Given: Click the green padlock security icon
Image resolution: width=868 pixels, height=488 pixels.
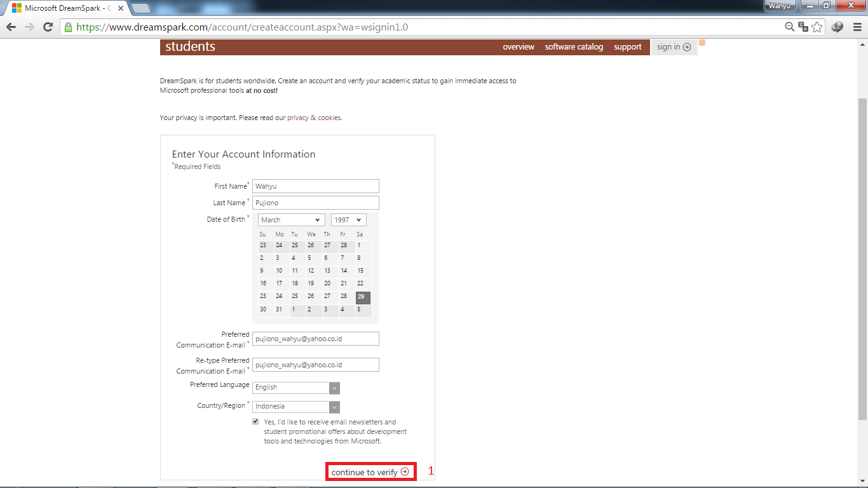Looking at the screenshot, I should pyautogui.click(x=68, y=27).
